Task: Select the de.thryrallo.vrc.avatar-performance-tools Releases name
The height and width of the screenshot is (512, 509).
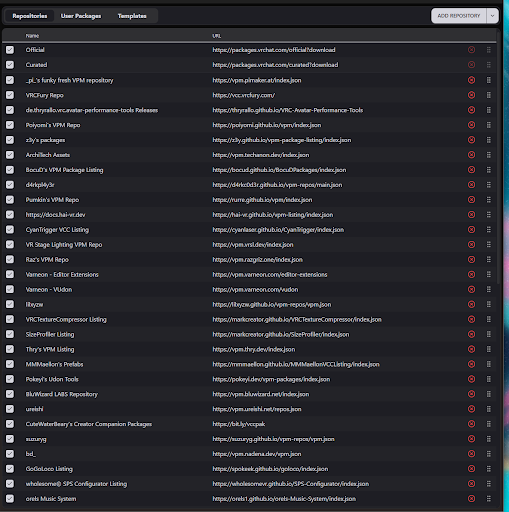Action: tap(92, 110)
